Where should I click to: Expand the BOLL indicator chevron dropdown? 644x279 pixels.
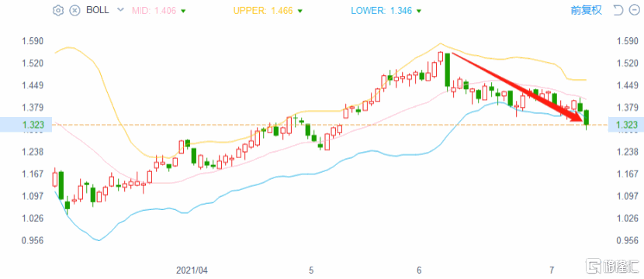120,10
